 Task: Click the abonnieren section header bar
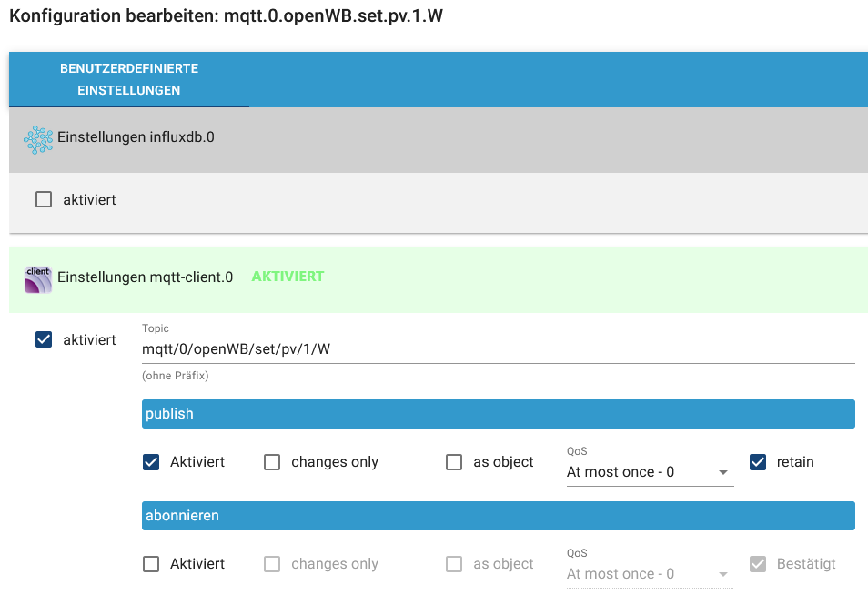click(499, 516)
